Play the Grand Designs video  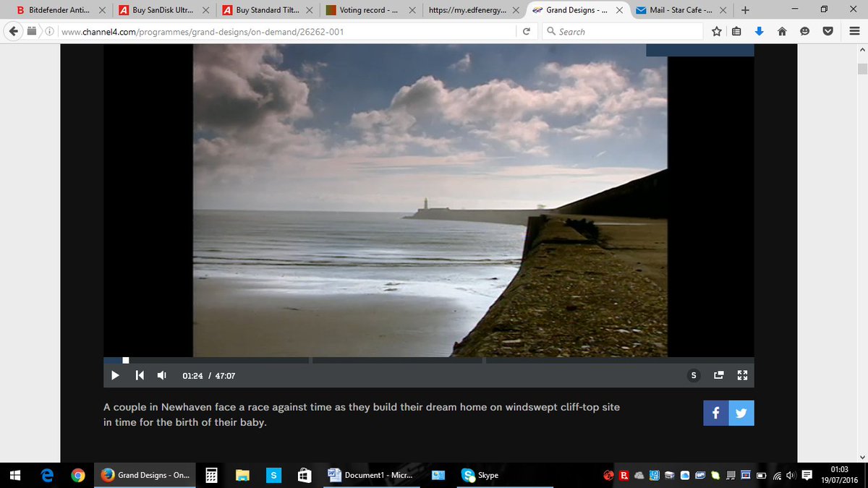(x=115, y=375)
